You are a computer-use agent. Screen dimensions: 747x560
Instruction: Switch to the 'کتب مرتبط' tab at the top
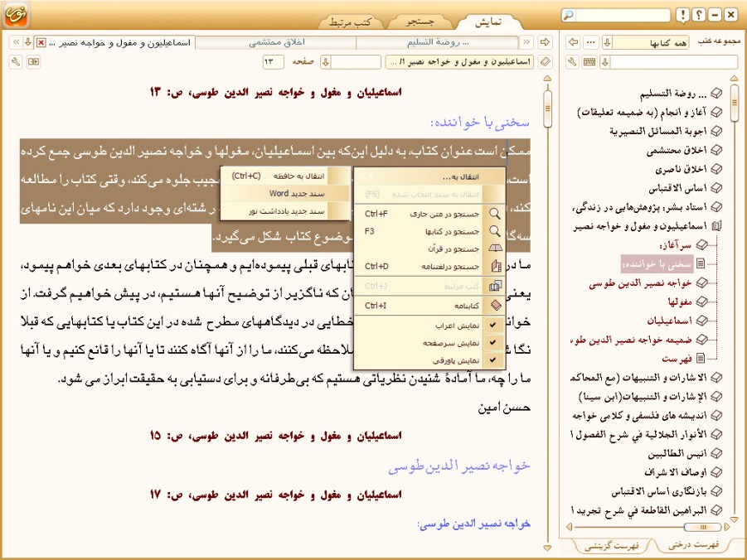pos(350,22)
